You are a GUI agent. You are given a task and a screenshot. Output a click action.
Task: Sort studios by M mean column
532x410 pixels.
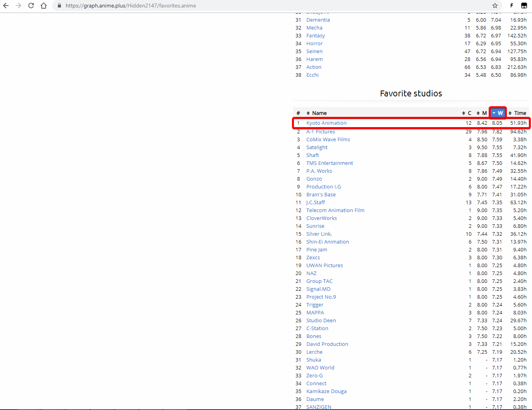[482, 113]
